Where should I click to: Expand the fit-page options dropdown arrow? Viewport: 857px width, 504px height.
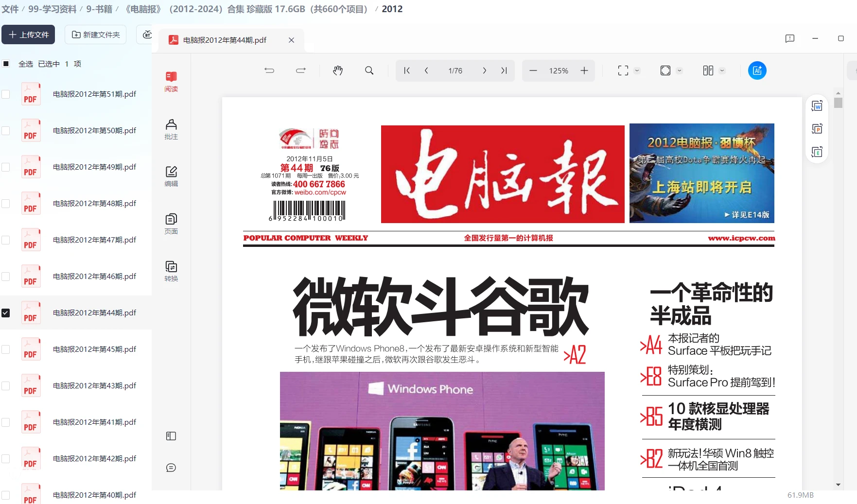pos(680,70)
